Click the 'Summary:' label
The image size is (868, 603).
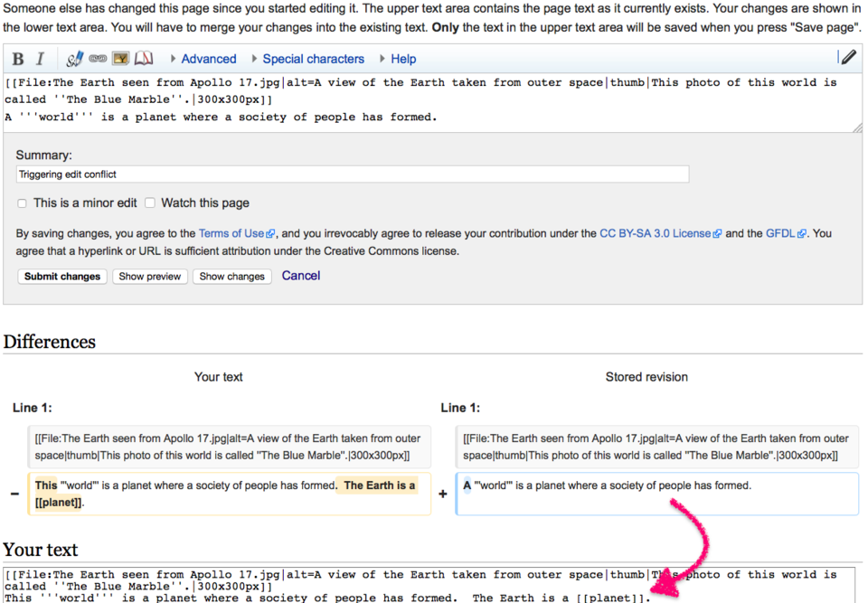[43, 155]
